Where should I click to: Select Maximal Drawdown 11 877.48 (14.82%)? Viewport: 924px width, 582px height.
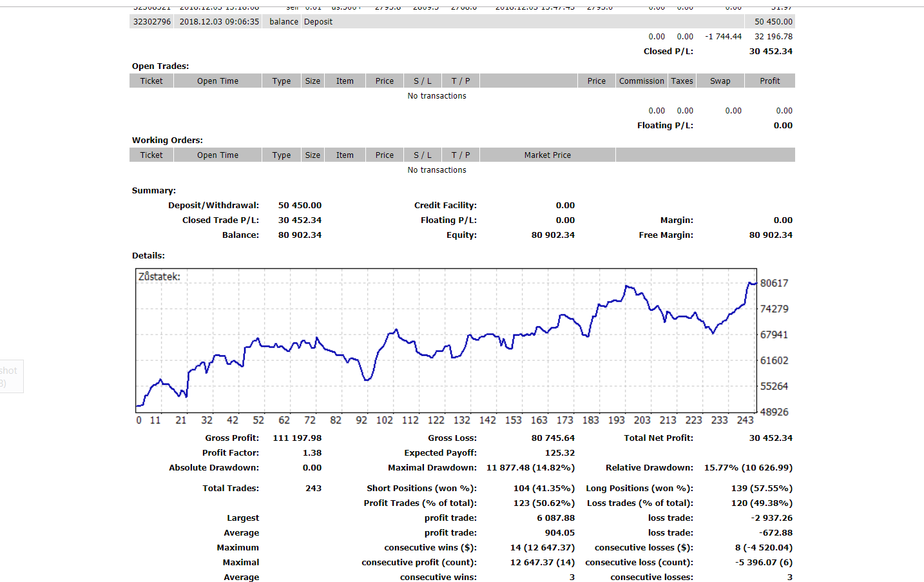[530, 468]
